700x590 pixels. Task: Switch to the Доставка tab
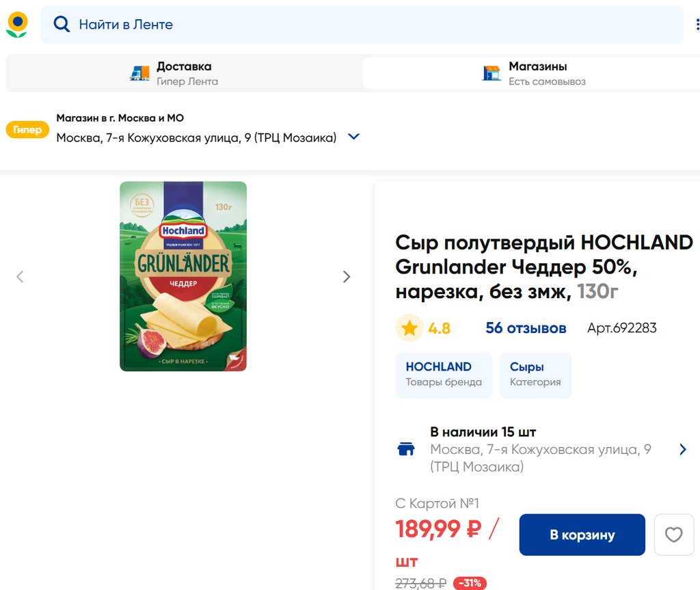coord(183,73)
